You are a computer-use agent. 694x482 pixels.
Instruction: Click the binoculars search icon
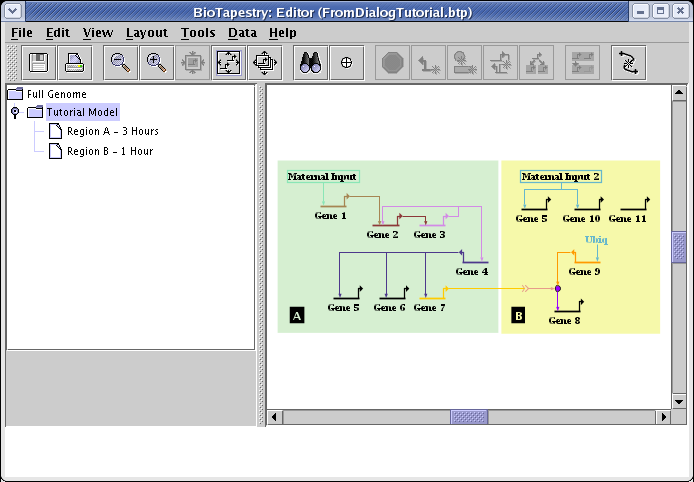click(x=311, y=63)
